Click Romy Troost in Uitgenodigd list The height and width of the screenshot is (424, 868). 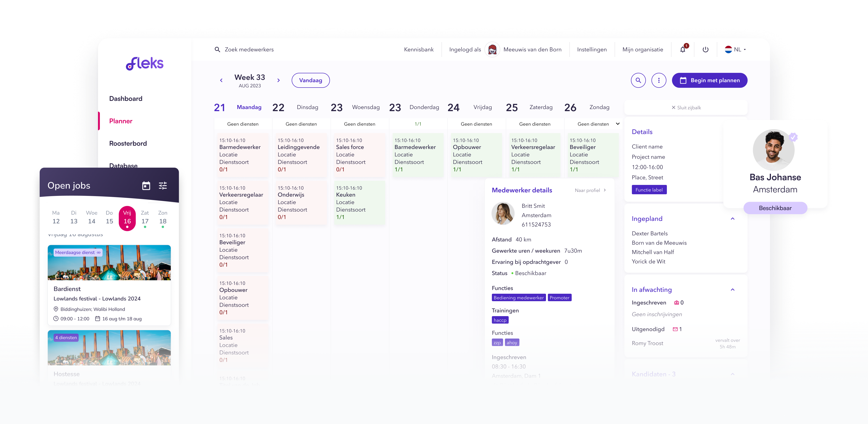pyautogui.click(x=647, y=343)
